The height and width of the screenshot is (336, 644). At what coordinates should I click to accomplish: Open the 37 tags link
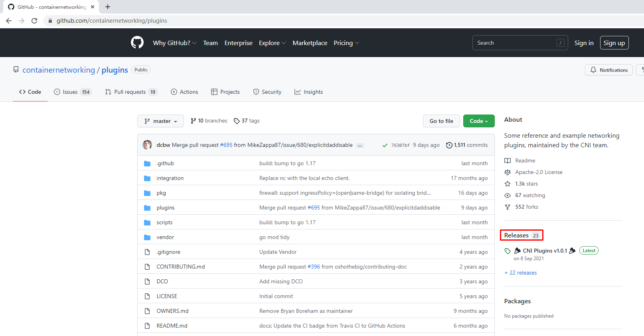[x=247, y=121]
